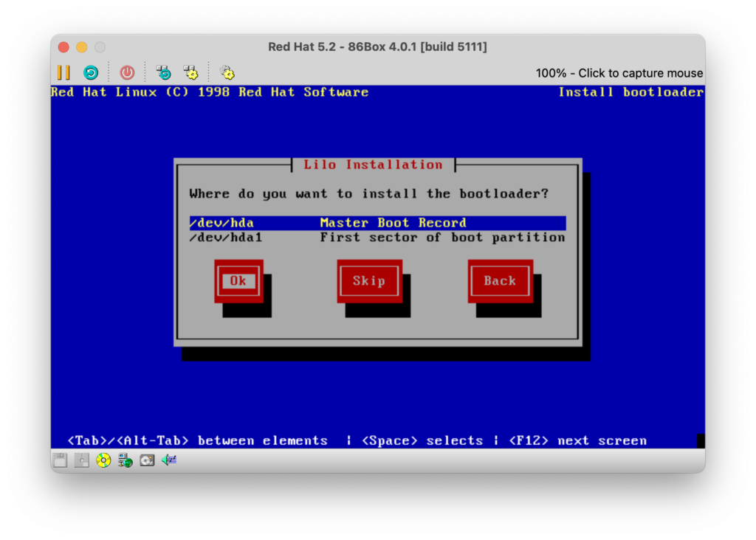The image size is (756, 540).
Task: Click the Skip button
Action: (x=369, y=281)
